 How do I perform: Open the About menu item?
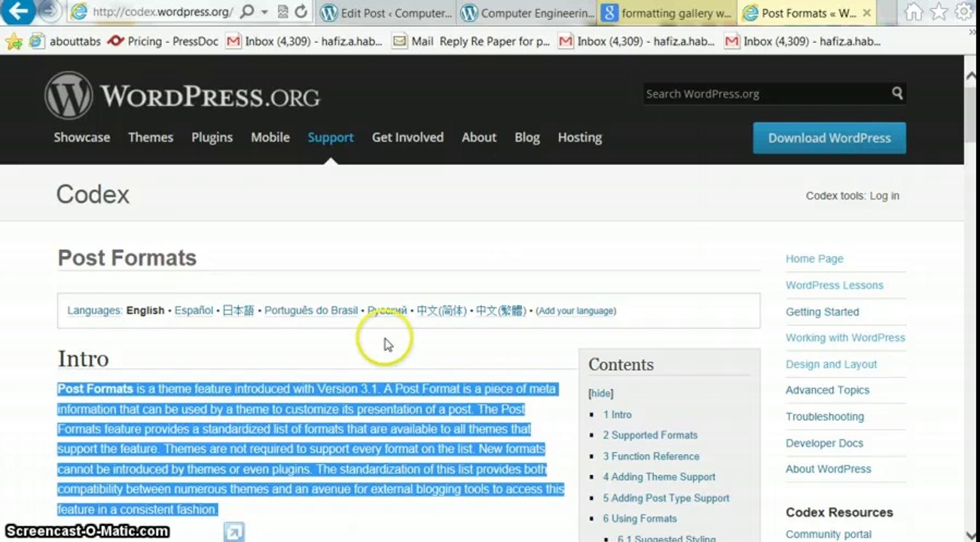(479, 137)
